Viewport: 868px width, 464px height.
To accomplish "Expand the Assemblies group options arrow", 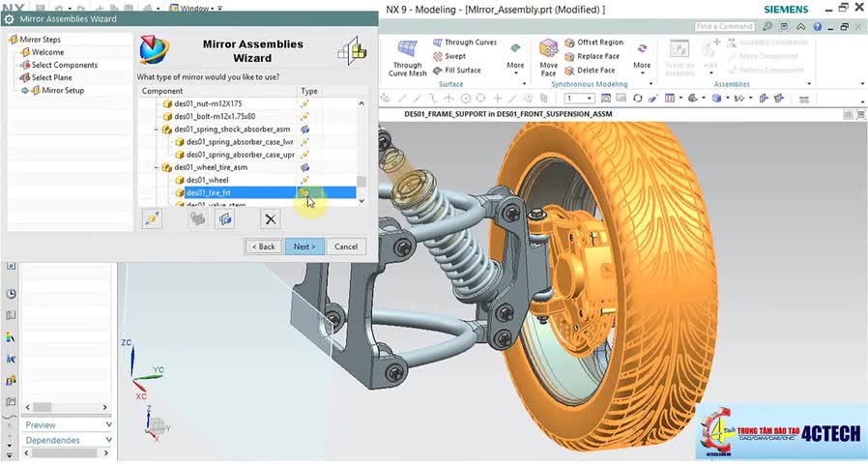I will 809,84.
